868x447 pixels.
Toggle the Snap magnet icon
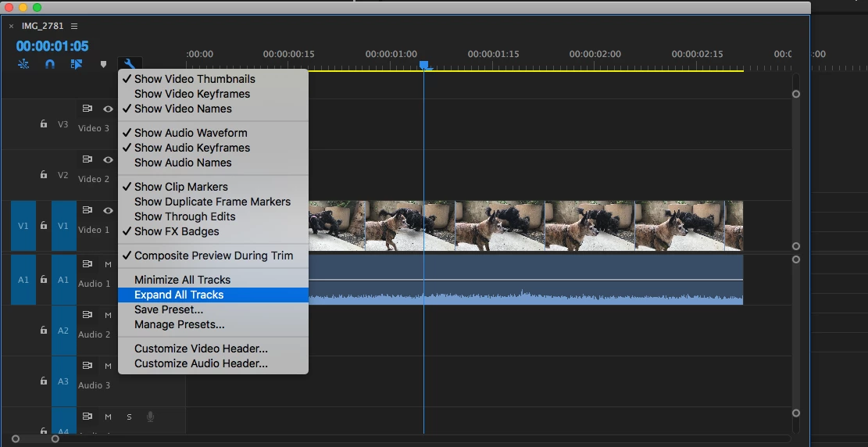click(50, 64)
